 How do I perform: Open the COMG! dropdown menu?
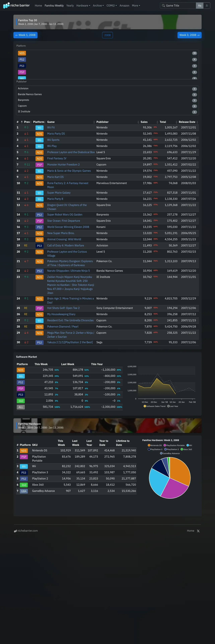[x=112, y=6]
